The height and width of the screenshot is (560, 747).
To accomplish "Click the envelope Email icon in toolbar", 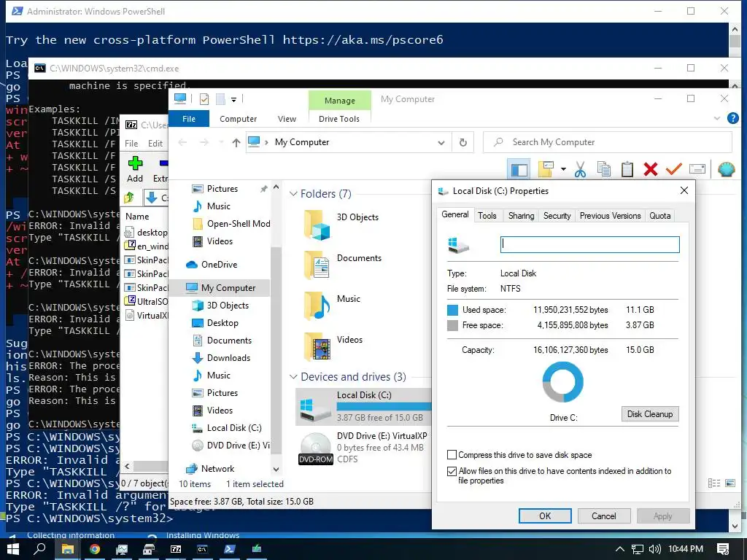I will point(697,169).
